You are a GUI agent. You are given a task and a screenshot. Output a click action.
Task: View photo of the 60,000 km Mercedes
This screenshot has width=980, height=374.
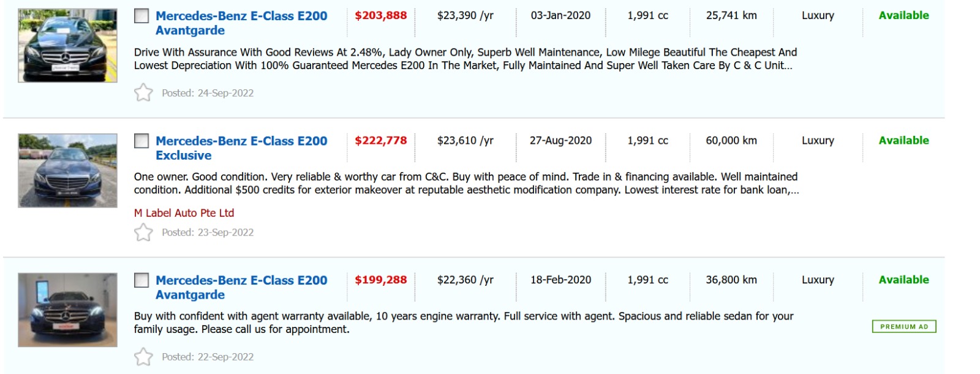point(67,170)
